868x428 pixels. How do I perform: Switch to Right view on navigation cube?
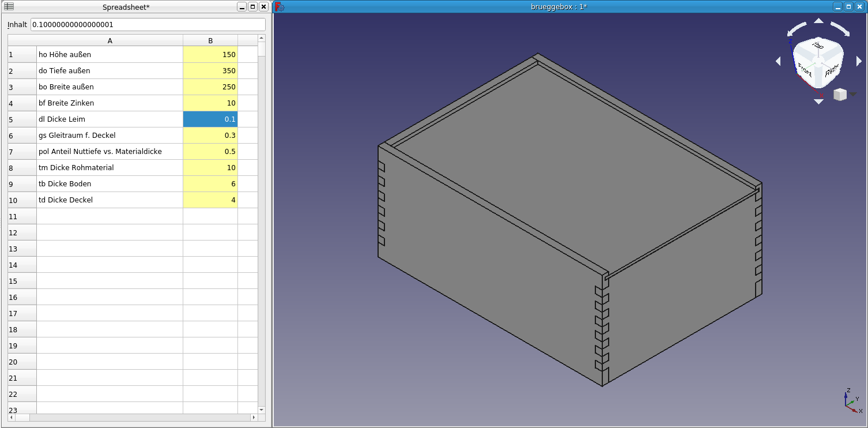pyautogui.click(x=831, y=70)
